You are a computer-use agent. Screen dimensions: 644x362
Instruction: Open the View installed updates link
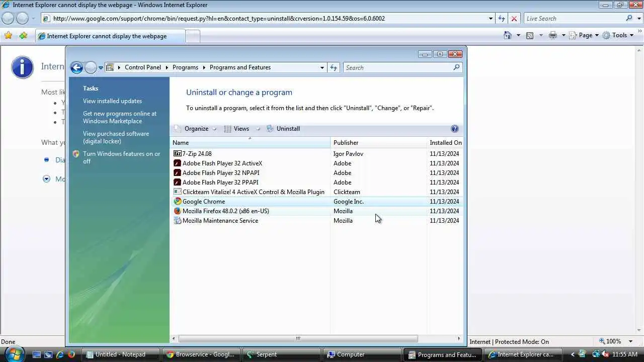[x=112, y=101]
